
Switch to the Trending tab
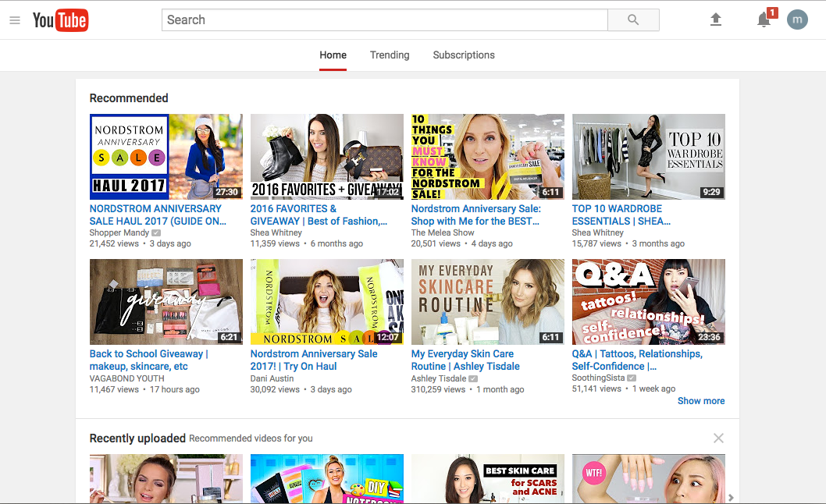390,55
